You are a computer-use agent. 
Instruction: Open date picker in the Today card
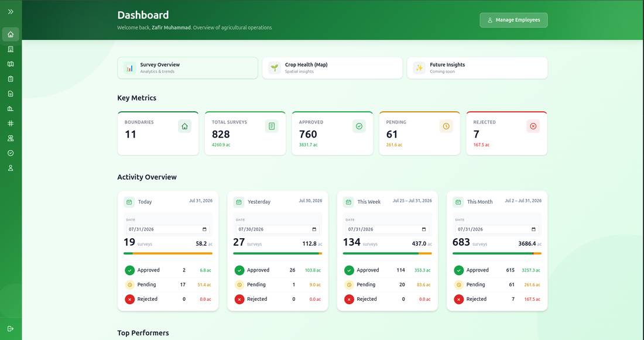click(204, 229)
